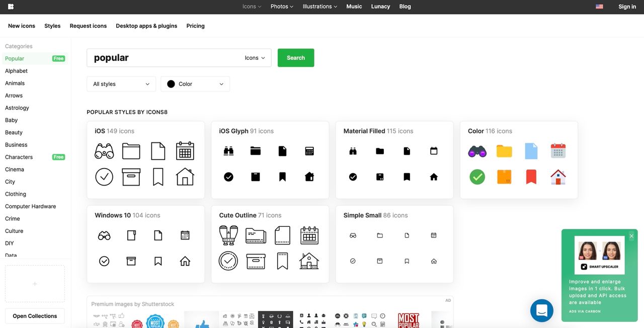Go to Lunacy in top navigation

[380, 7]
